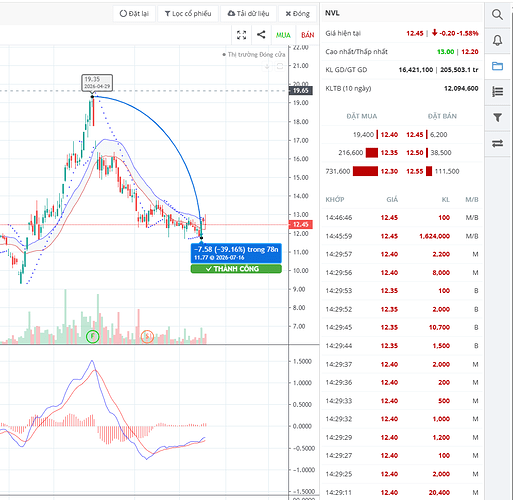Click the -7.58 (-39.16%) measurement label

tap(236, 253)
